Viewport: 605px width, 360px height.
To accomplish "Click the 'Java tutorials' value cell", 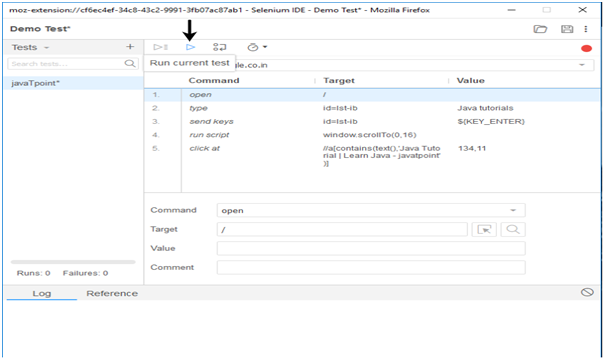I will [x=485, y=108].
